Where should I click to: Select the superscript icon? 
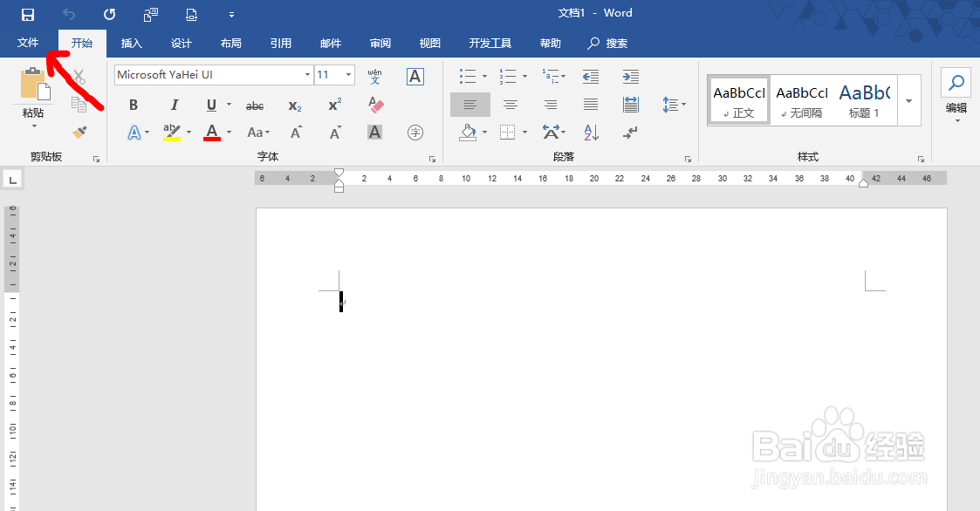point(333,105)
